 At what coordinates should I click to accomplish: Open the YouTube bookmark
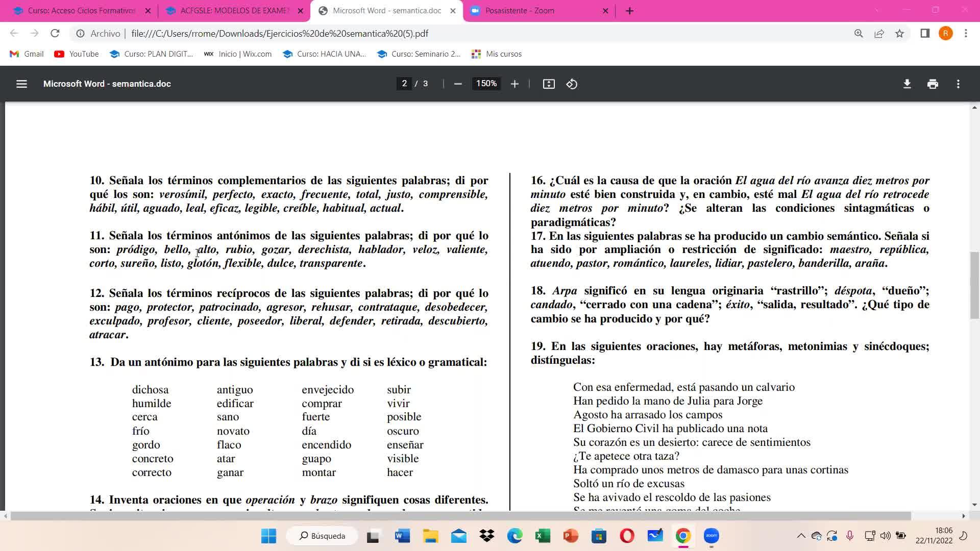77,54
